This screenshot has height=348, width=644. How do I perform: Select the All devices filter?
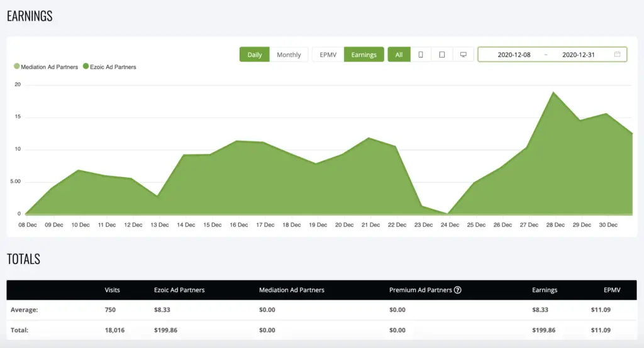click(399, 55)
